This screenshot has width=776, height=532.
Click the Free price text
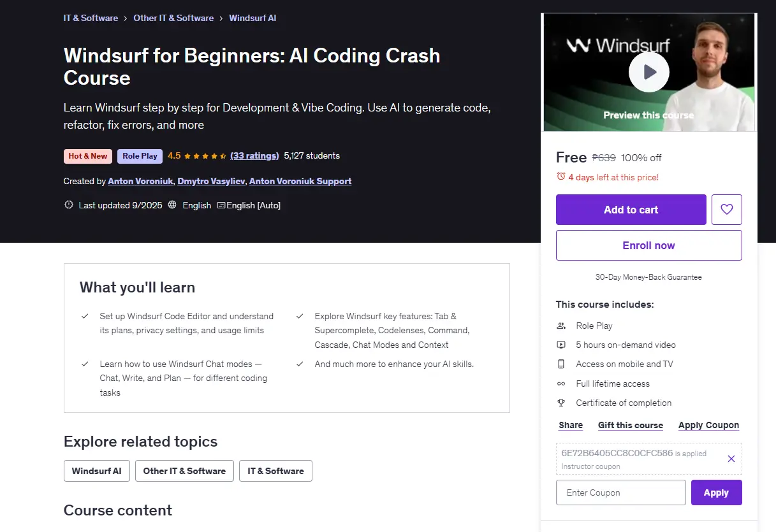pos(571,157)
